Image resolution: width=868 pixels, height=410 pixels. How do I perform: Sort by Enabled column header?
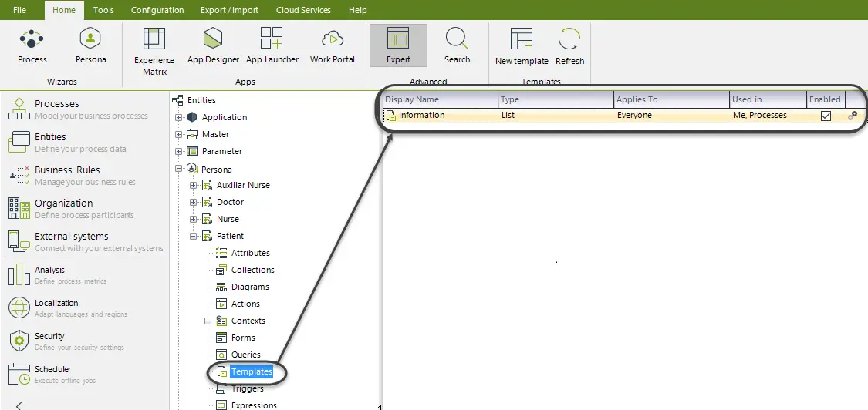pyautogui.click(x=826, y=99)
